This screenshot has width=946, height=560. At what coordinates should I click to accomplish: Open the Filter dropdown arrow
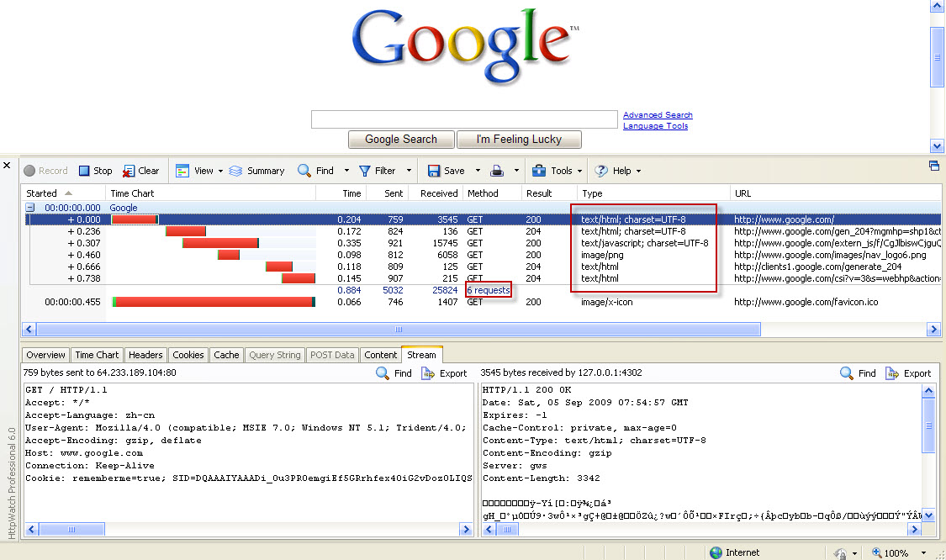click(409, 171)
